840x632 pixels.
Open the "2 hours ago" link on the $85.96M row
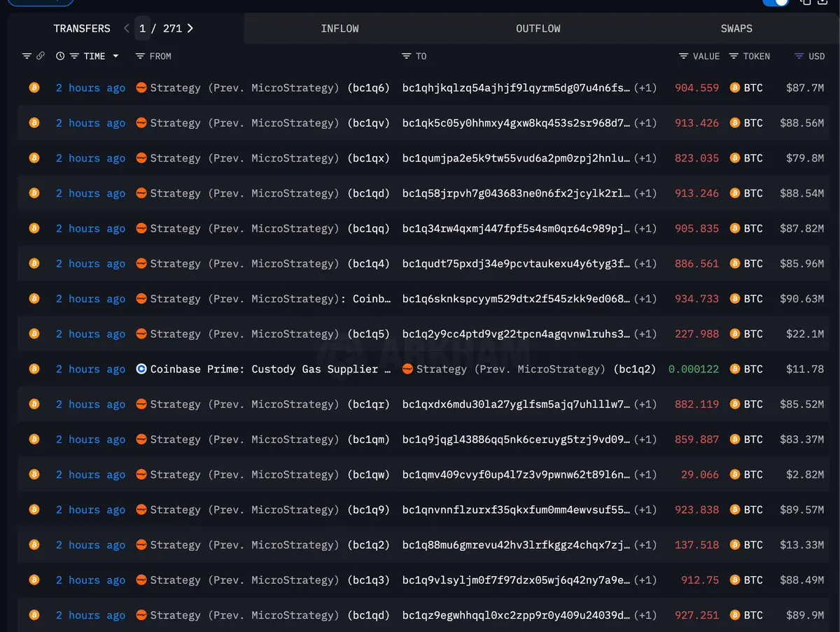(90, 263)
